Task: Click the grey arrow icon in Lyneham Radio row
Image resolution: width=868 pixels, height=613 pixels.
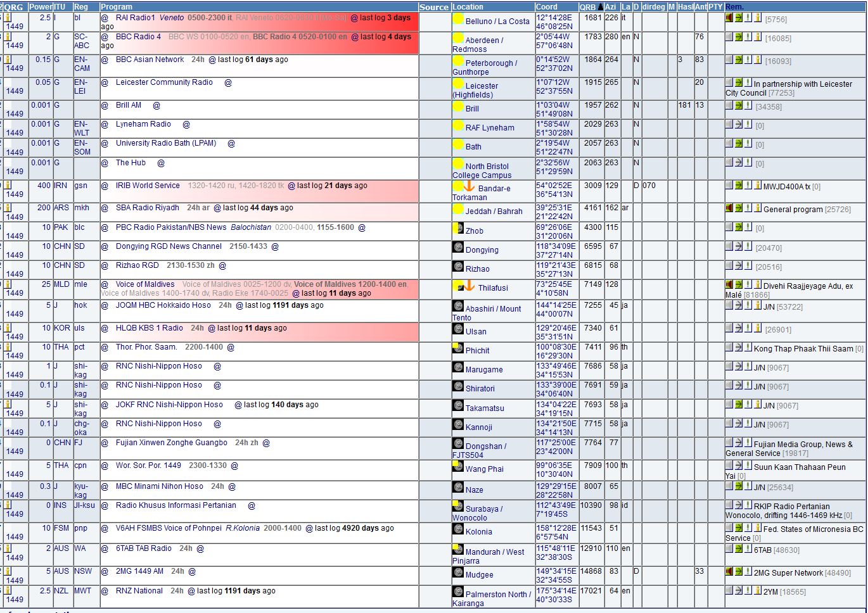Action: click(739, 124)
